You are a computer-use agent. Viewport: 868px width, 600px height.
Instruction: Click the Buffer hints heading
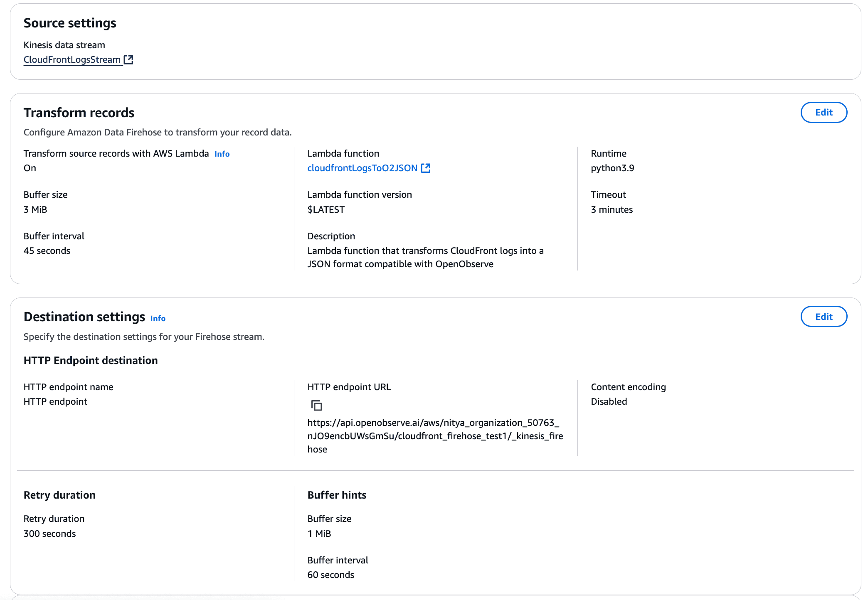point(337,495)
